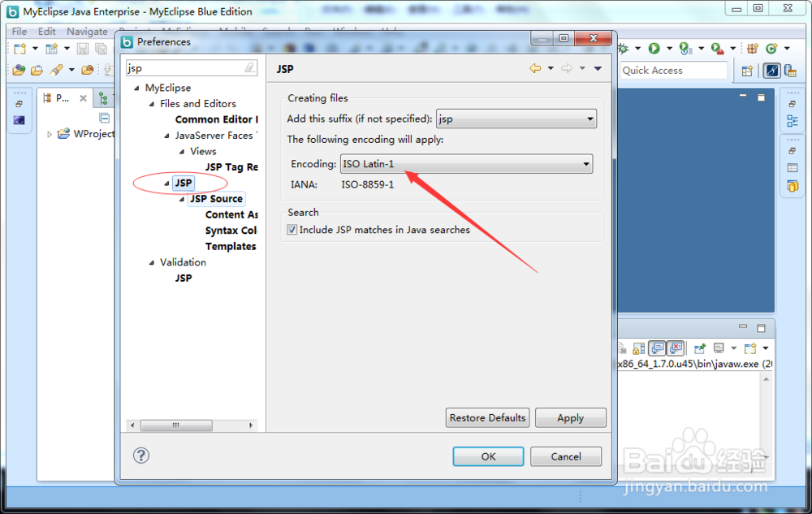Click Collapse All icon in Package Explorer
The height and width of the screenshot is (514, 812).
pos(105,118)
